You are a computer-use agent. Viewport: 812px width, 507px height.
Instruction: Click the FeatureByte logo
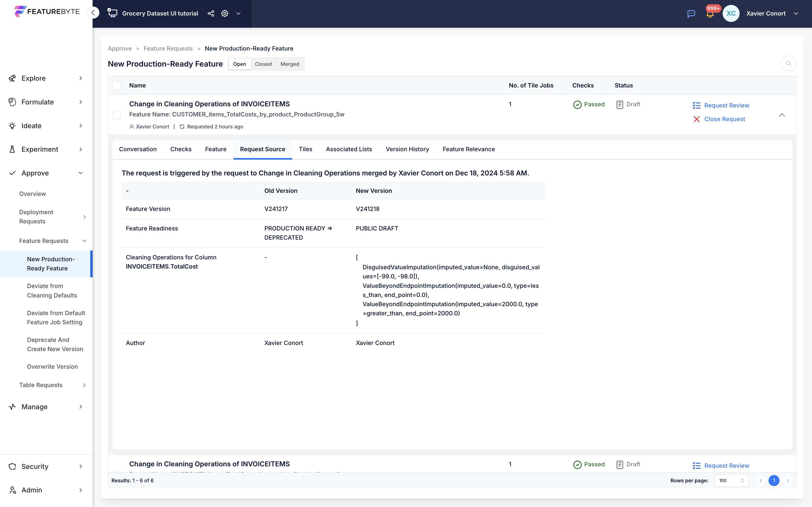coord(47,11)
